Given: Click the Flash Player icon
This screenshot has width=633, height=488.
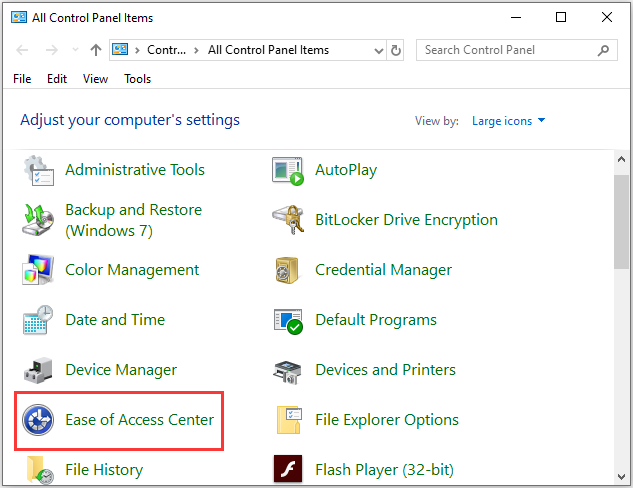Looking at the screenshot, I should click(288, 469).
